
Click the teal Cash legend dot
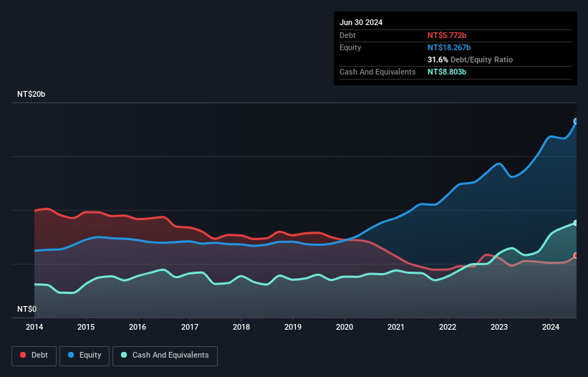[124, 355]
